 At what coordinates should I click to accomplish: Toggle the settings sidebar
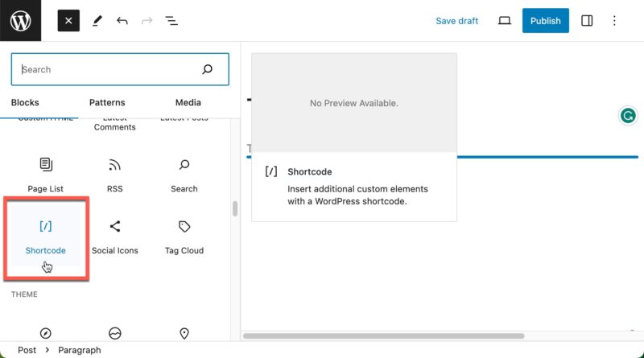click(x=587, y=21)
